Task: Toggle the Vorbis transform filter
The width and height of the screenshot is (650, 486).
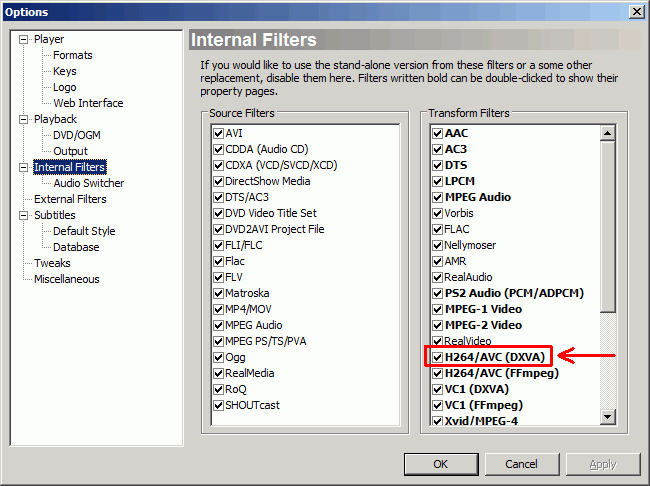Action: [437, 214]
